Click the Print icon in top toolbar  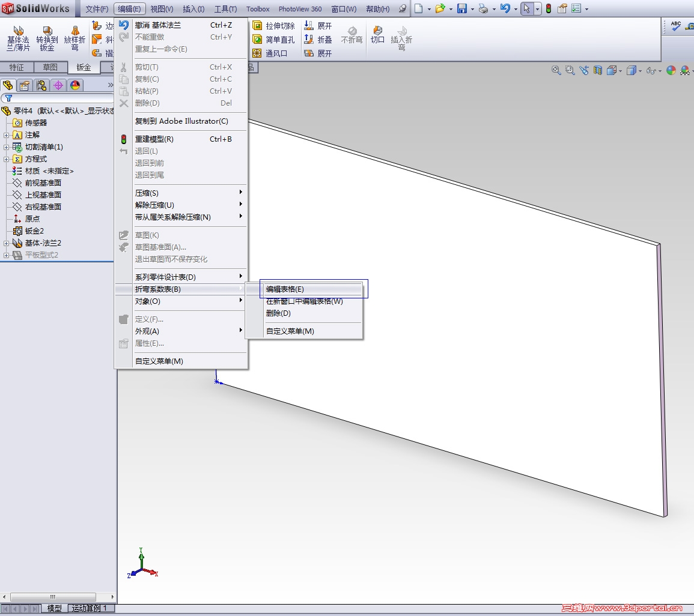tap(483, 8)
